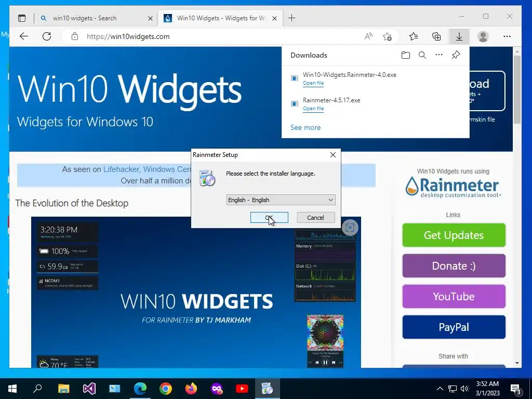The image size is (532, 399).
Task: Pin the Downloads panel
Action: [x=456, y=55]
